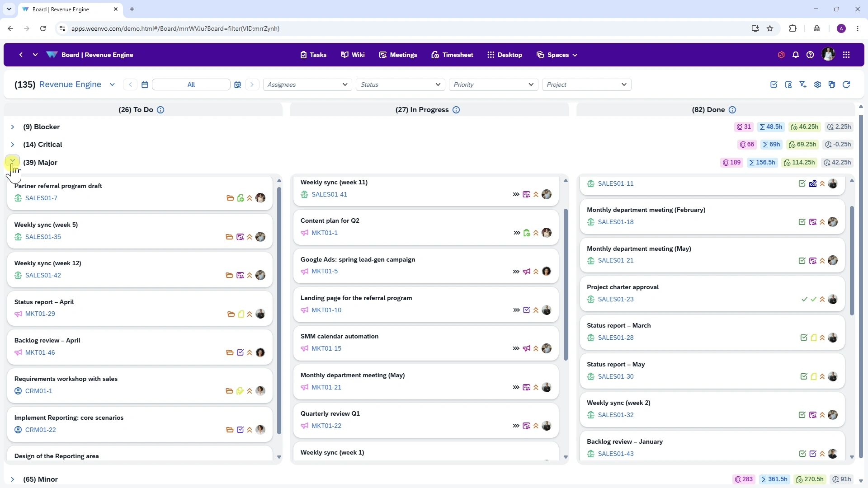The image size is (868, 488).
Task: Open the Tasks menu
Action: tap(313, 55)
